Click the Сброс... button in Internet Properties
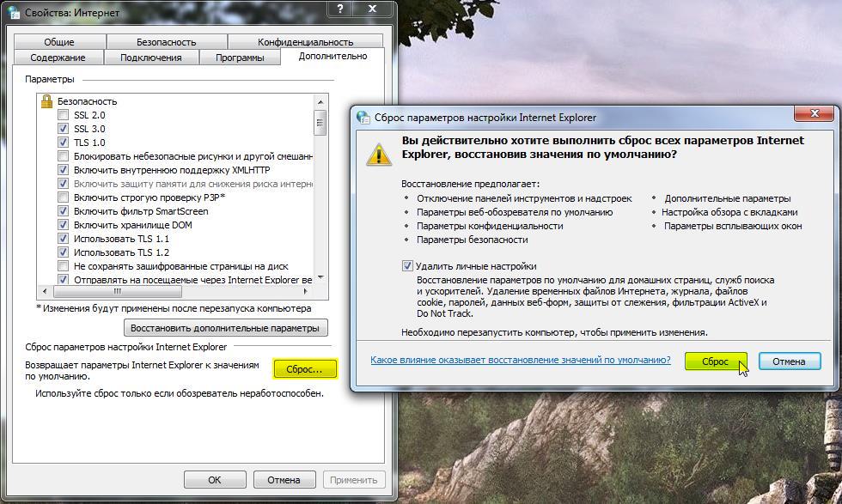Image resolution: width=842 pixels, height=504 pixels. tap(304, 369)
